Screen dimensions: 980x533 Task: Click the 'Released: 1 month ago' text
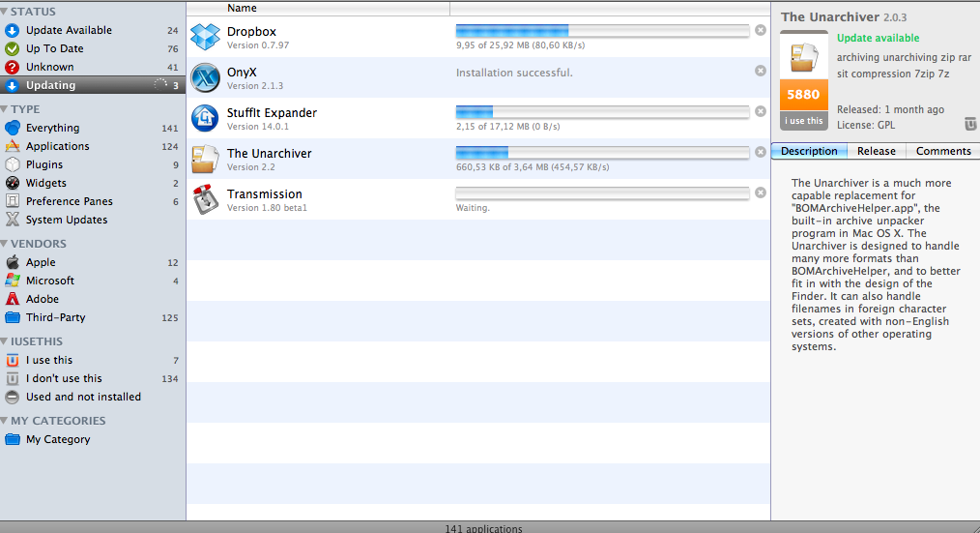pos(890,109)
